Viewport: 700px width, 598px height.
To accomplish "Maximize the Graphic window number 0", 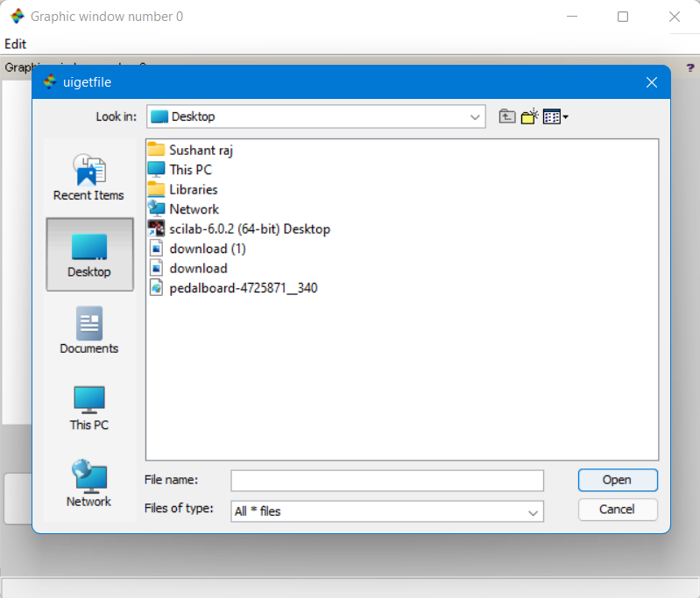I will click(x=623, y=17).
